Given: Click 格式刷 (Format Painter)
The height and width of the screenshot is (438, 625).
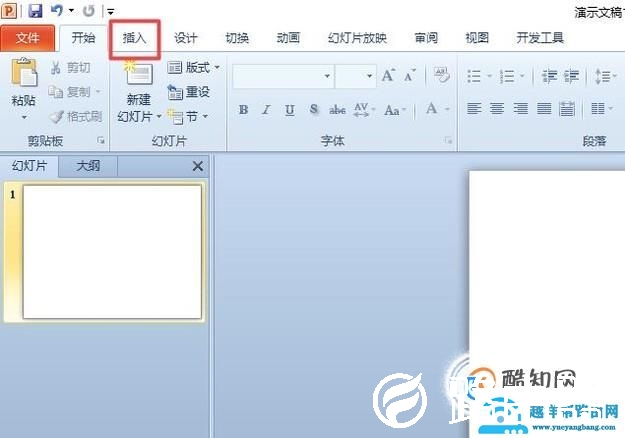Looking at the screenshot, I should point(75,117).
